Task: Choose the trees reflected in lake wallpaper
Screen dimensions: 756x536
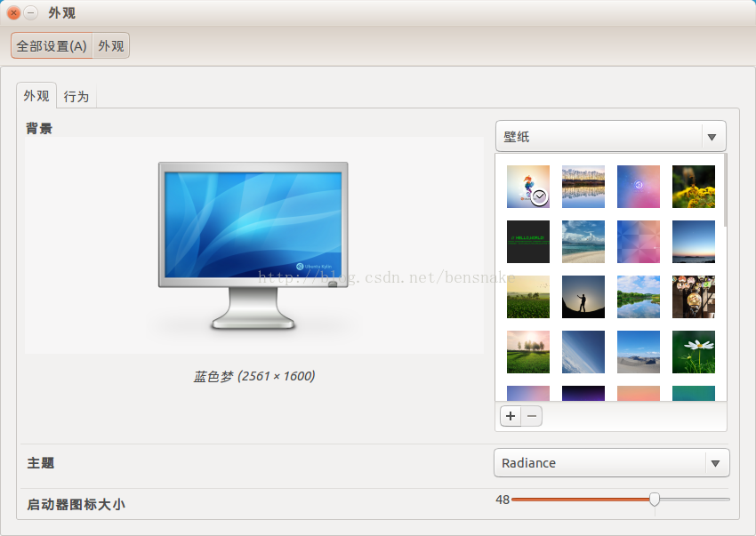Action: tap(583, 187)
